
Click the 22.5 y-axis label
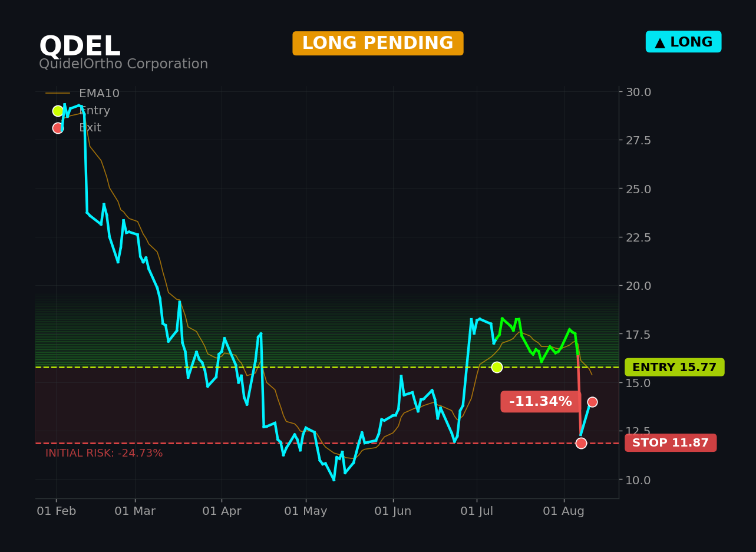(x=639, y=237)
